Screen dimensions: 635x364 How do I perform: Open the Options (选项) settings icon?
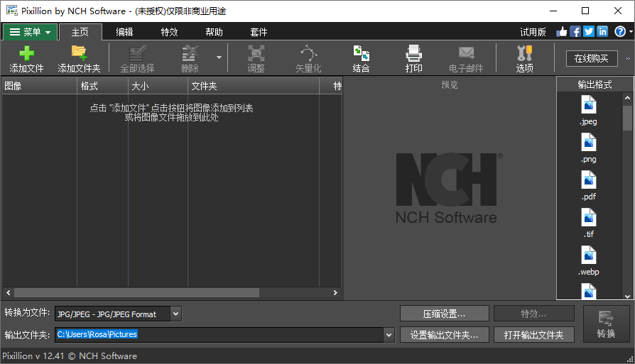click(524, 54)
